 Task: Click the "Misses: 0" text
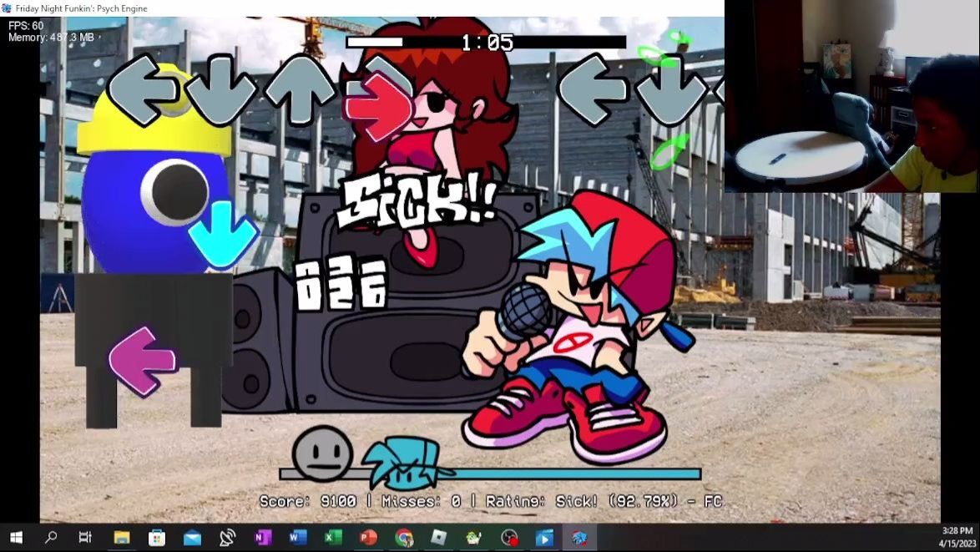[x=422, y=501]
